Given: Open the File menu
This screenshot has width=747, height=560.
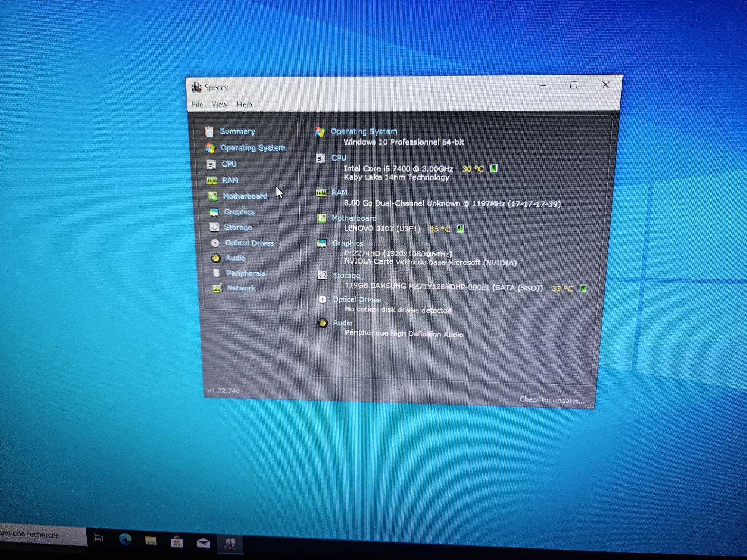Looking at the screenshot, I should (197, 105).
